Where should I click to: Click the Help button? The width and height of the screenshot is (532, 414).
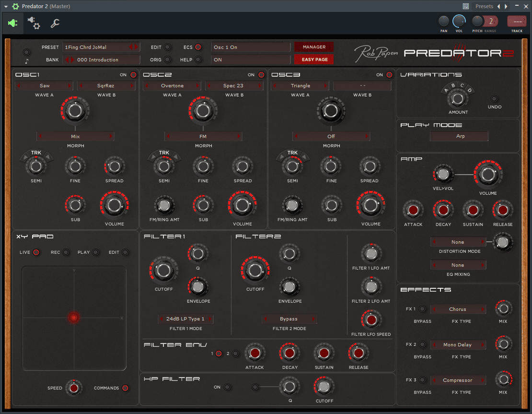pos(198,59)
